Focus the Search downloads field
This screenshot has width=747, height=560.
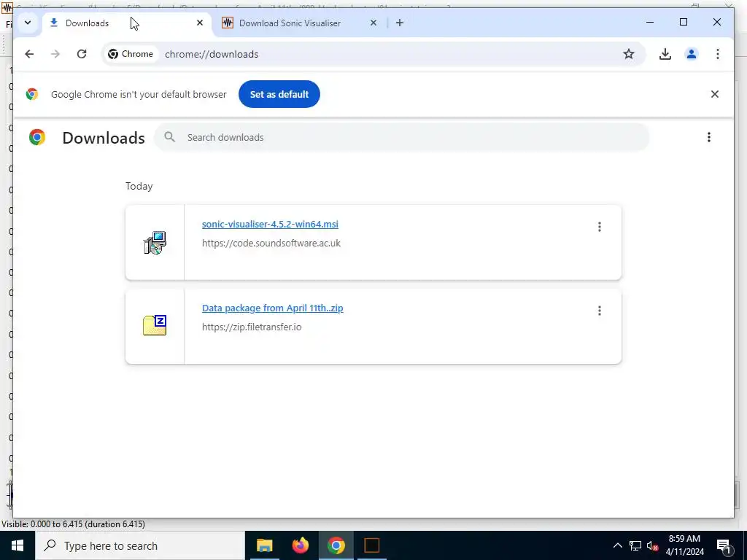coord(401,137)
